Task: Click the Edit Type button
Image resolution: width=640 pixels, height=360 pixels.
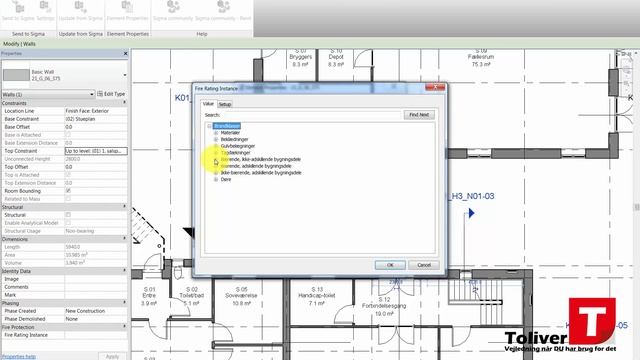Action: tap(111, 94)
